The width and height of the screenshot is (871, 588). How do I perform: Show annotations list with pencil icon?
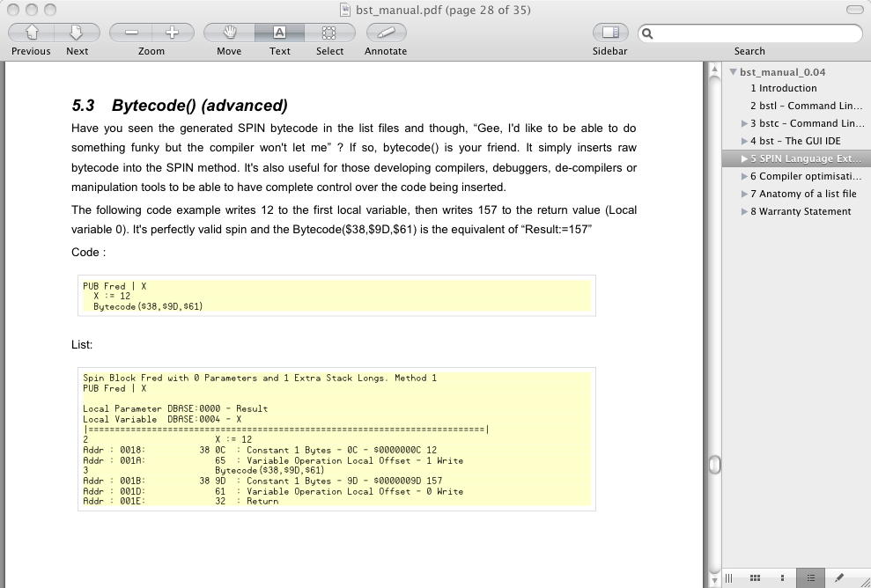[838, 578]
